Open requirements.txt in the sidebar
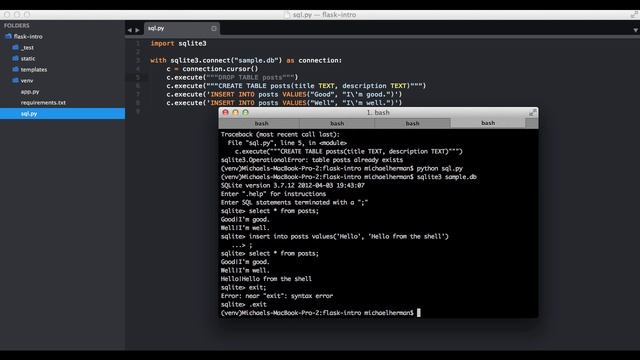Screen dimensions: 640x360 43,102
